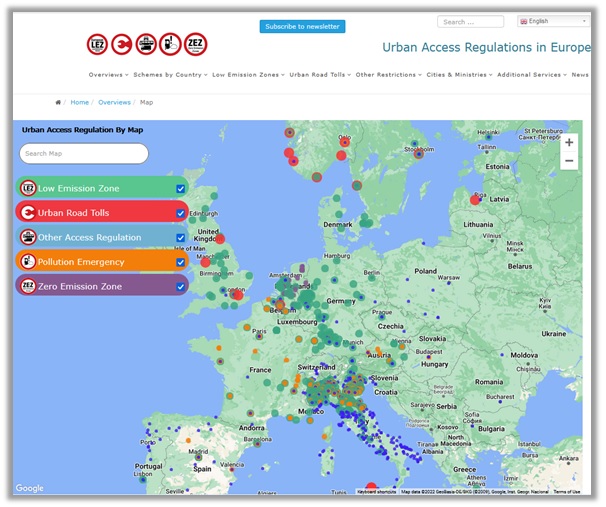Open the English language dropdown

click(x=553, y=21)
